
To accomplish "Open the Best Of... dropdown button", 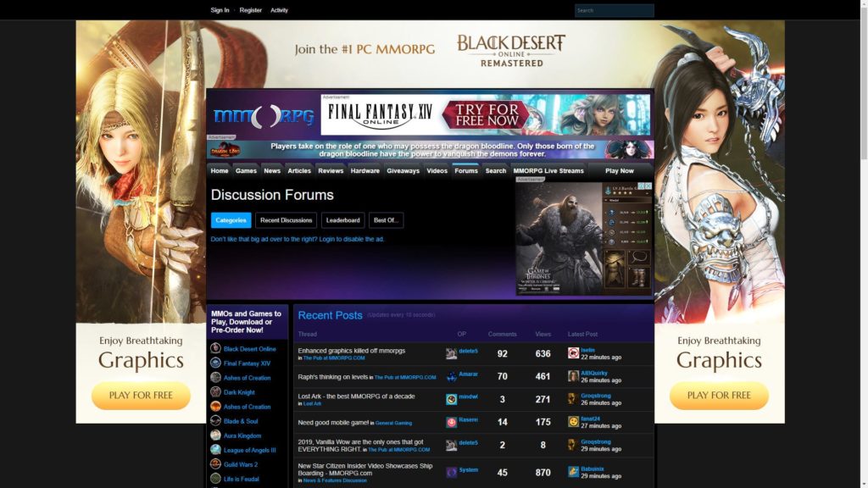I will coord(386,220).
